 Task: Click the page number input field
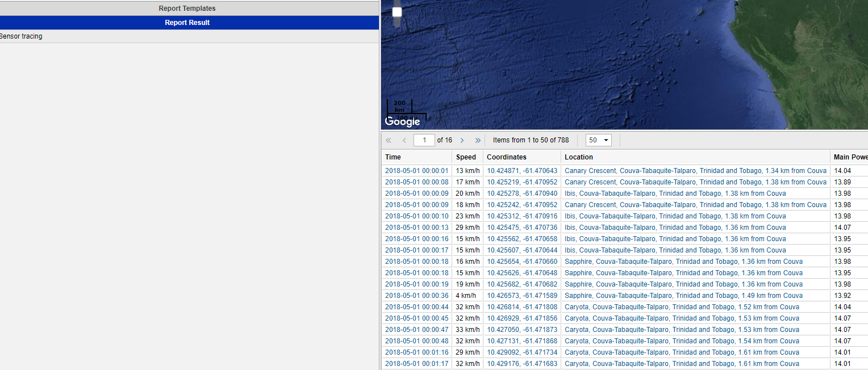point(424,140)
